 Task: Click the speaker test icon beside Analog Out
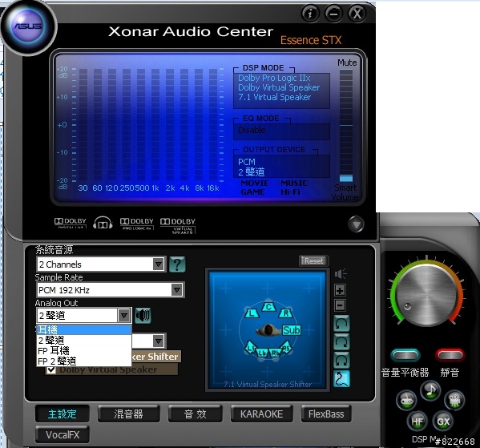(x=143, y=315)
